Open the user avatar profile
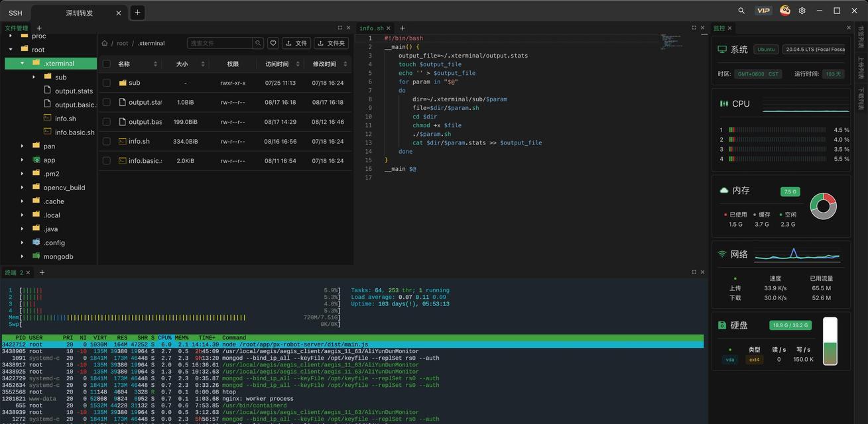The image size is (868, 424). tap(785, 11)
